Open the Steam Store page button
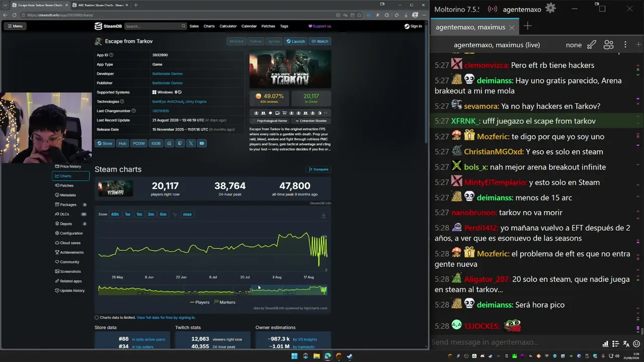Screen dimensions: 644x362 point(105,143)
